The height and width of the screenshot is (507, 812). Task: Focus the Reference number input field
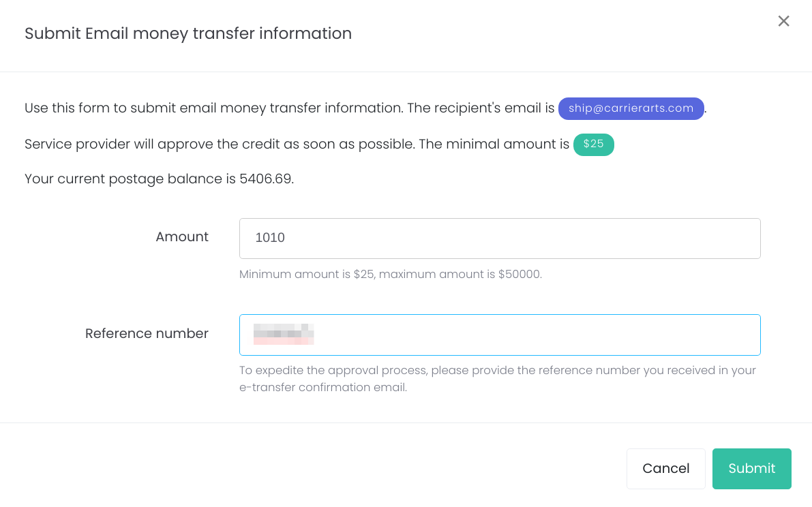pyautogui.click(x=500, y=335)
